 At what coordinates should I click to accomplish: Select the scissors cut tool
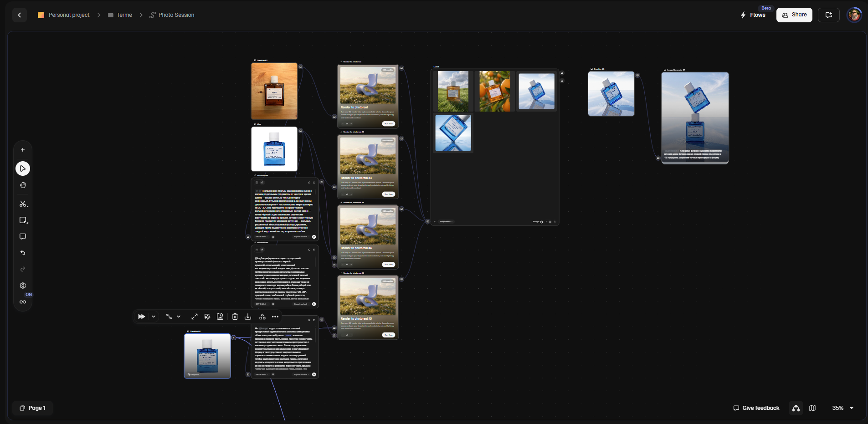tap(23, 204)
